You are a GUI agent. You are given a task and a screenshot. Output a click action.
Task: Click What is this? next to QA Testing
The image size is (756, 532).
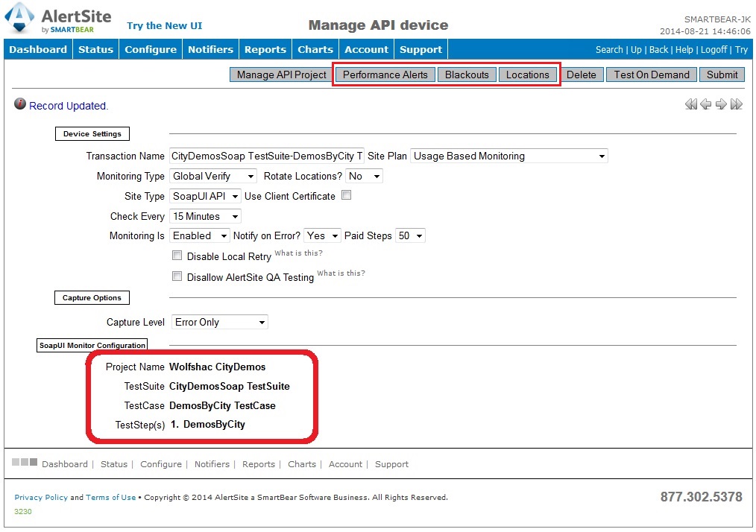(x=341, y=273)
